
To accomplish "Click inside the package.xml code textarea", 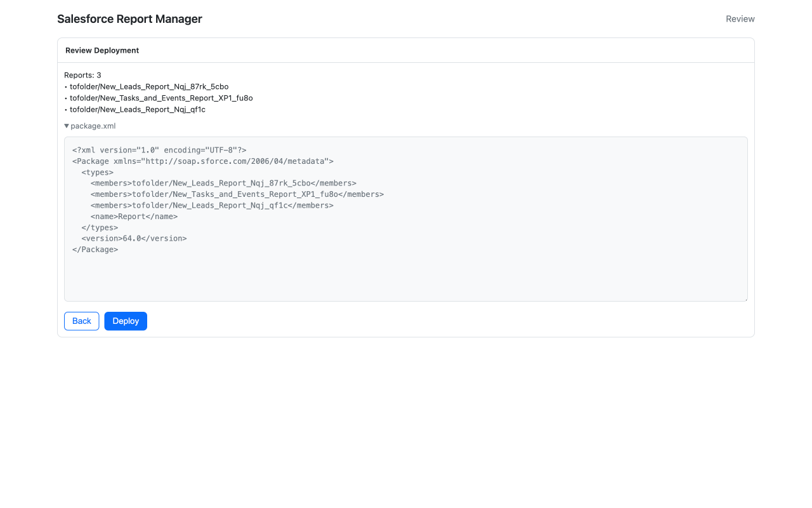I will coord(406,218).
